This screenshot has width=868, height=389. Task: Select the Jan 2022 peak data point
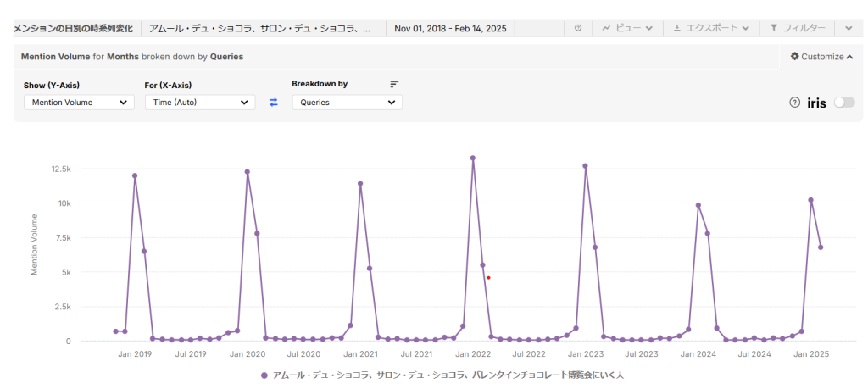(x=473, y=158)
